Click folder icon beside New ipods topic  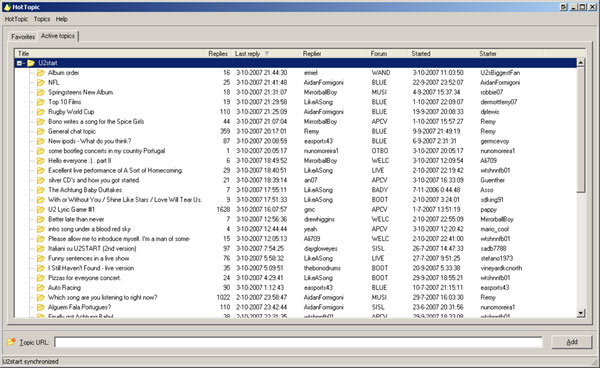tap(41, 141)
